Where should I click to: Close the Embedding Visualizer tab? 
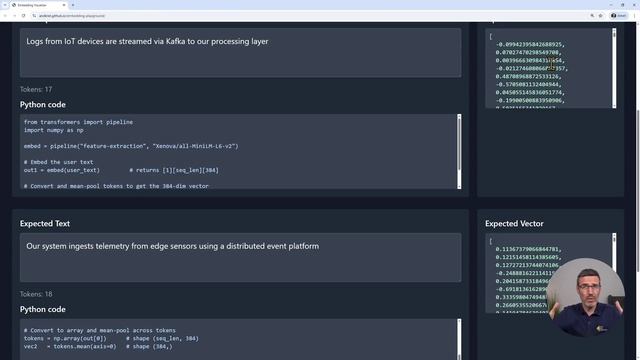pyautogui.click(x=64, y=5)
